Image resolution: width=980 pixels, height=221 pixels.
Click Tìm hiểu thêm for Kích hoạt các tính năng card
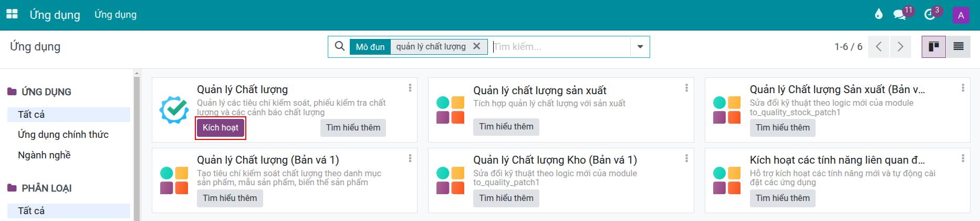click(783, 198)
